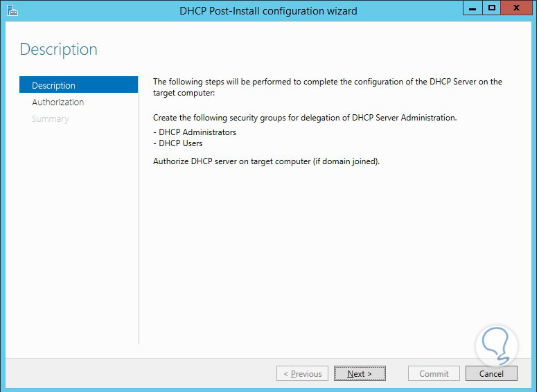Screen dimensions: 539x392
Task: Click the window title text
Action: click(x=268, y=10)
